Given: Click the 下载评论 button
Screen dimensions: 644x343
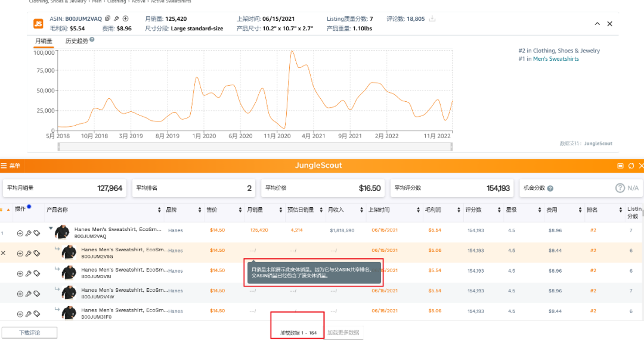Looking at the screenshot, I should point(29,332).
